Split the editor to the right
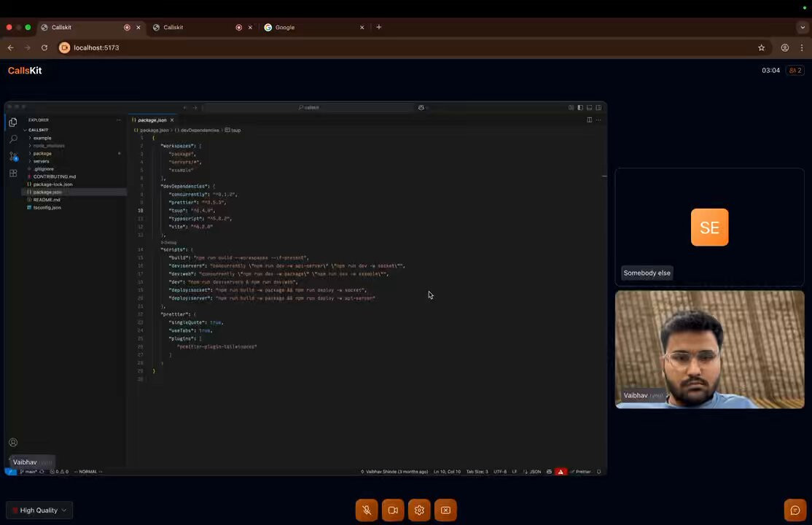 click(590, 120)
